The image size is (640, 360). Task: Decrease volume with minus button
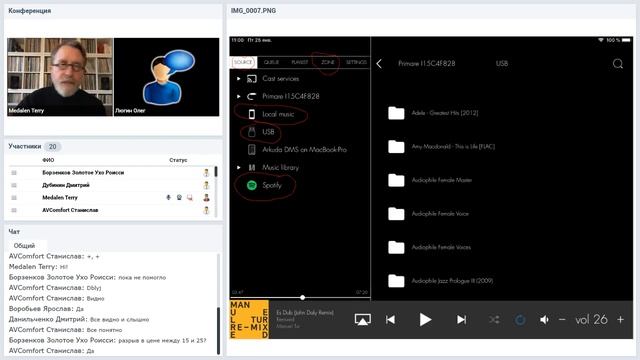click(x=562, y=320)
